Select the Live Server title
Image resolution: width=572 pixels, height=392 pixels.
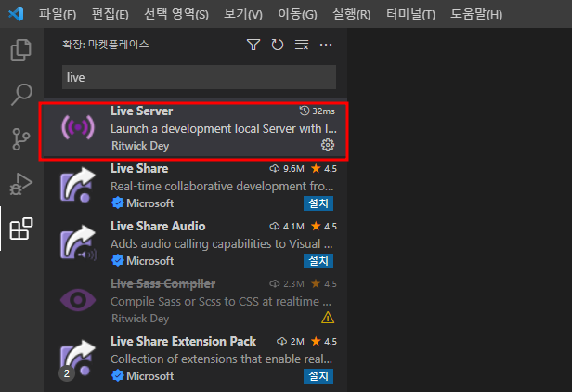click(141, 111)
